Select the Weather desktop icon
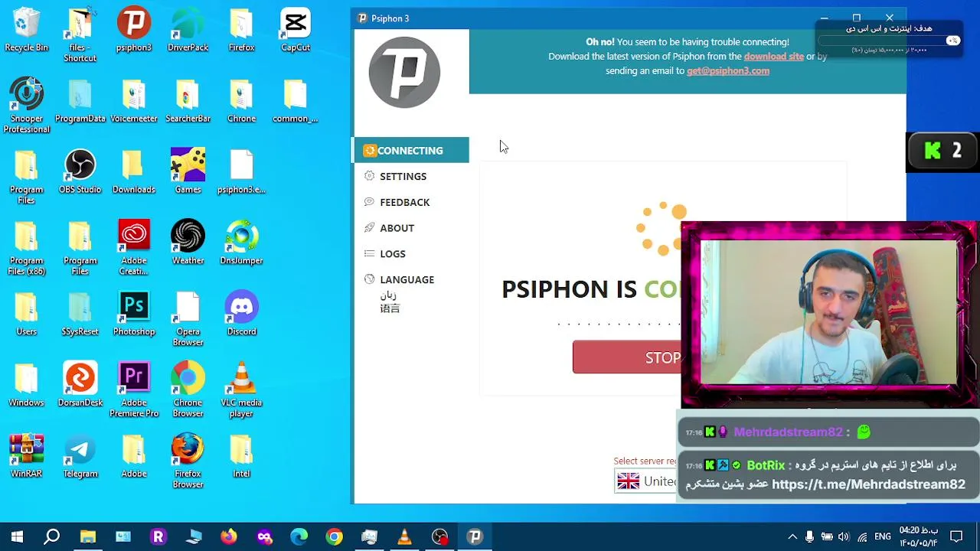 point(188,243)
